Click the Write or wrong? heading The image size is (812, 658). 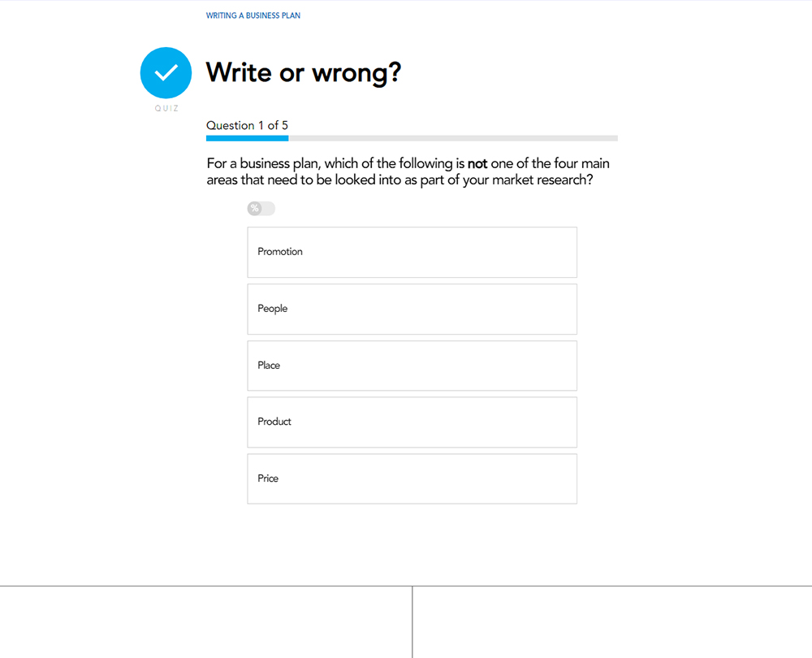(x=304, y=72)
